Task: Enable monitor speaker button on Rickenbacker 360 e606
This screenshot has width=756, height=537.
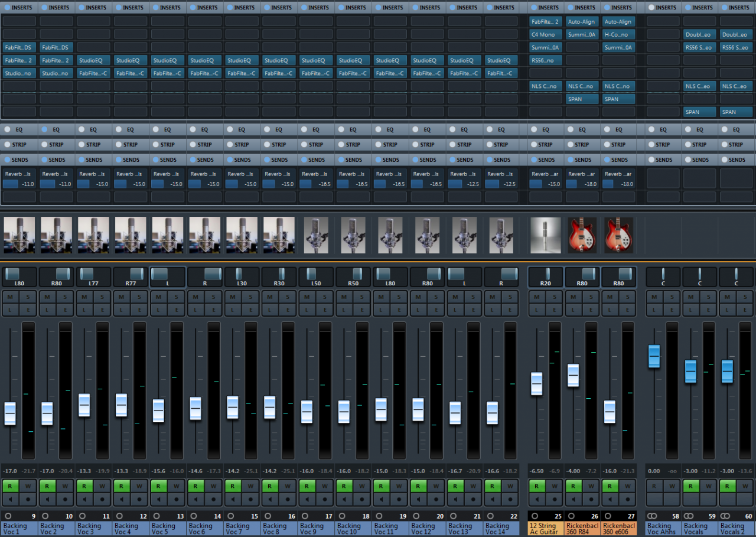Action: click(x=610, y=500)
